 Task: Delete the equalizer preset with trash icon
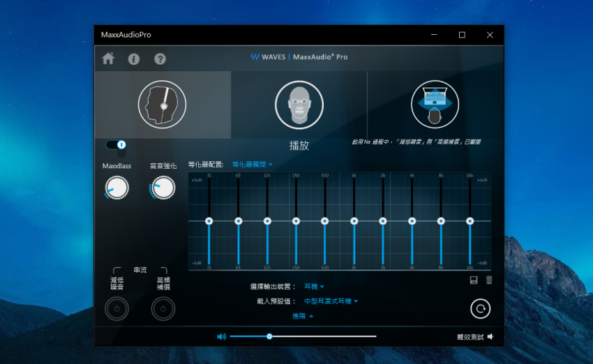coord(489,280)
